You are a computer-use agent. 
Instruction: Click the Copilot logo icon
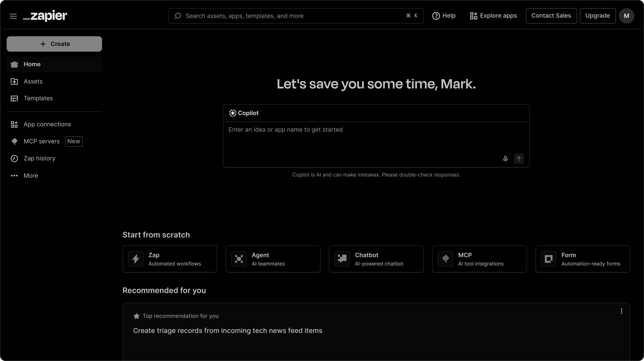point(232,113)
